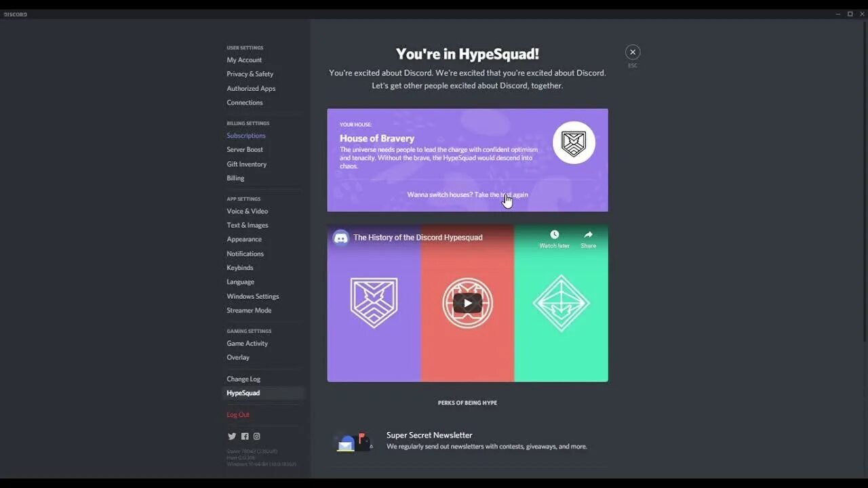Close settings with the ESC circle button
Screen dimensions: 868x488
coord(633,52)
